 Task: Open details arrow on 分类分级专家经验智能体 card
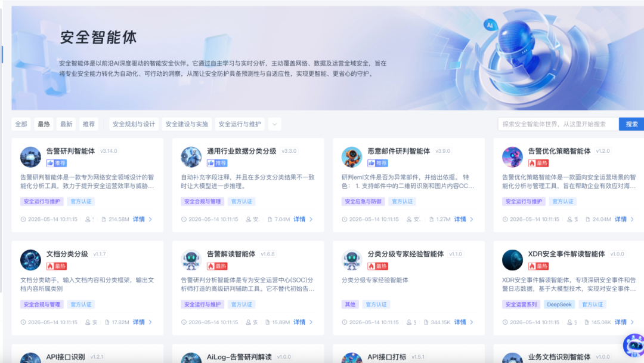[472, 322]
